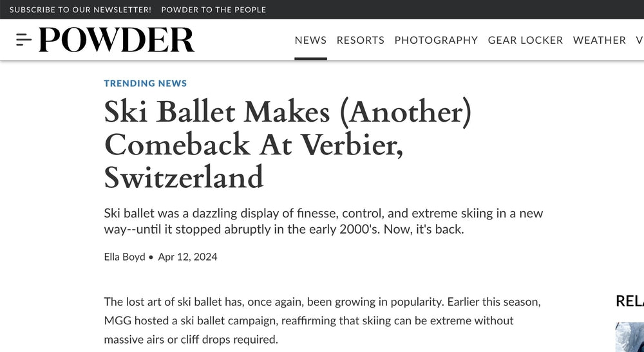Click MGG in the article text
The height and width of the screenshot is (352, 644).
tap(117, 320)
